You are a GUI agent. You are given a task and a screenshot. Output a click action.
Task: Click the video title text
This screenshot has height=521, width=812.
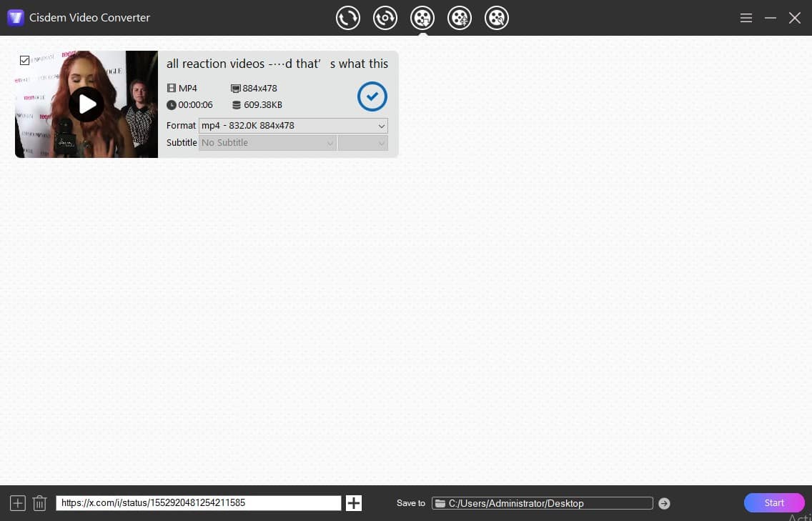277,64
